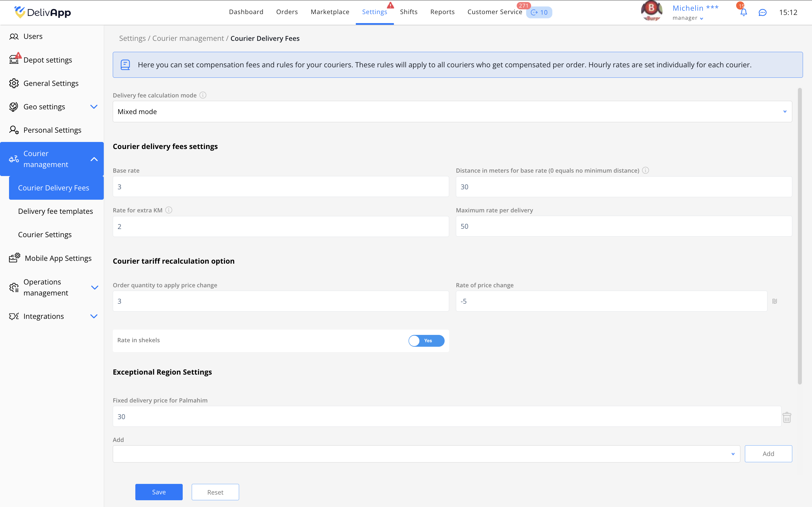Image resolution: width=812 pixels, height=507 pixels.
Task: Open the Mixed mode calculation dropdown
Action: click(x=452, y=112)
